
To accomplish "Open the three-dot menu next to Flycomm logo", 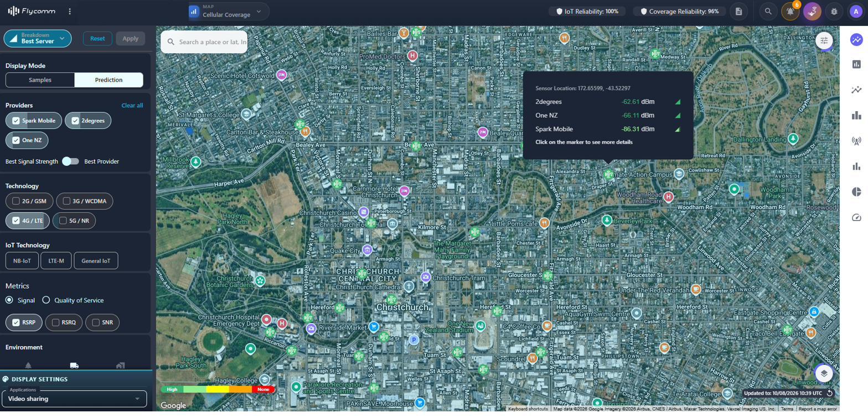I will tap(70, 11).
